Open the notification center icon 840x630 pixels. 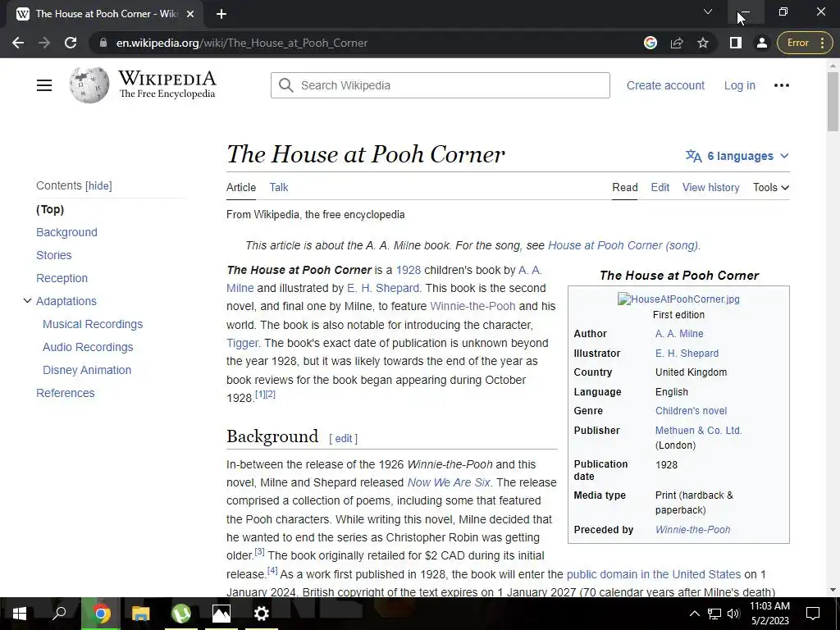[813, 614]
